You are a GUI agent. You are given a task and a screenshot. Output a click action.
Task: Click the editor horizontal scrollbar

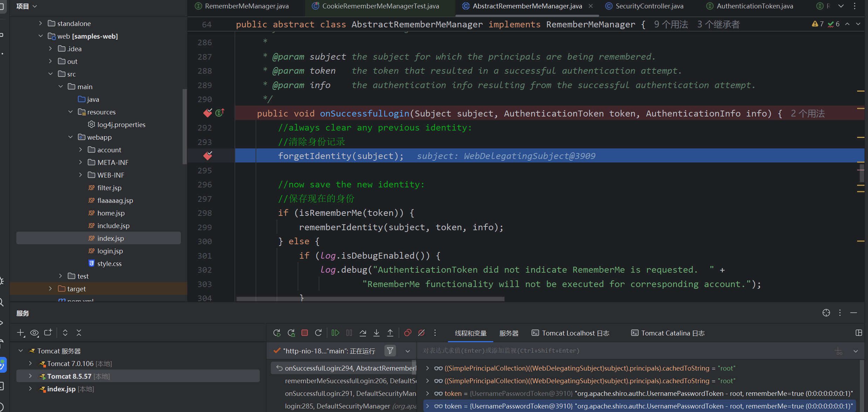point(370,299)
